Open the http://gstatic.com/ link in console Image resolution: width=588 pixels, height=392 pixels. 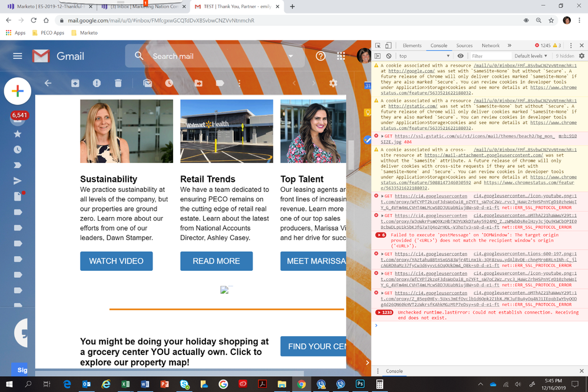point(413,106)
